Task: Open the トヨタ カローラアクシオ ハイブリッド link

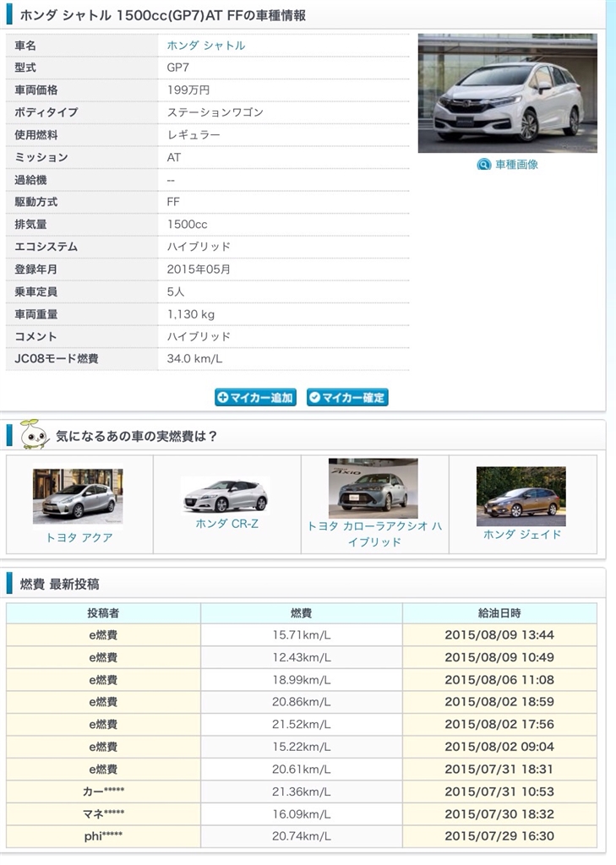Action: coord(374,534)
